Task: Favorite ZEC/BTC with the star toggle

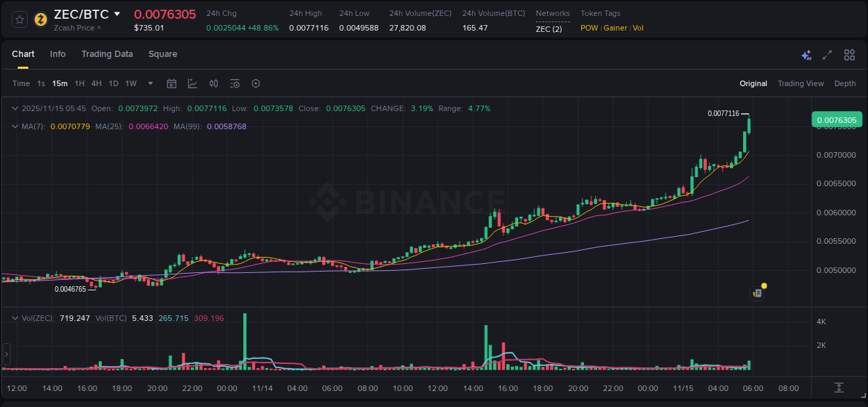Action: pos(19,19)
